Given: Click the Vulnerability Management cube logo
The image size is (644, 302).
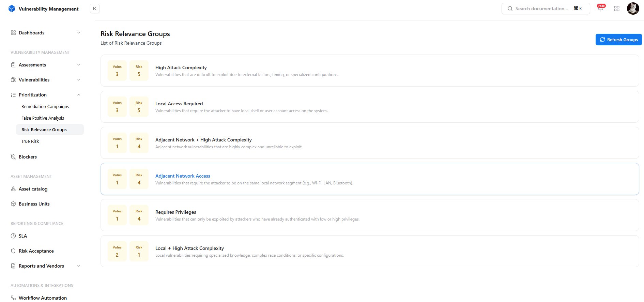Looking at the screenshot, I should [x=12, y=9].
